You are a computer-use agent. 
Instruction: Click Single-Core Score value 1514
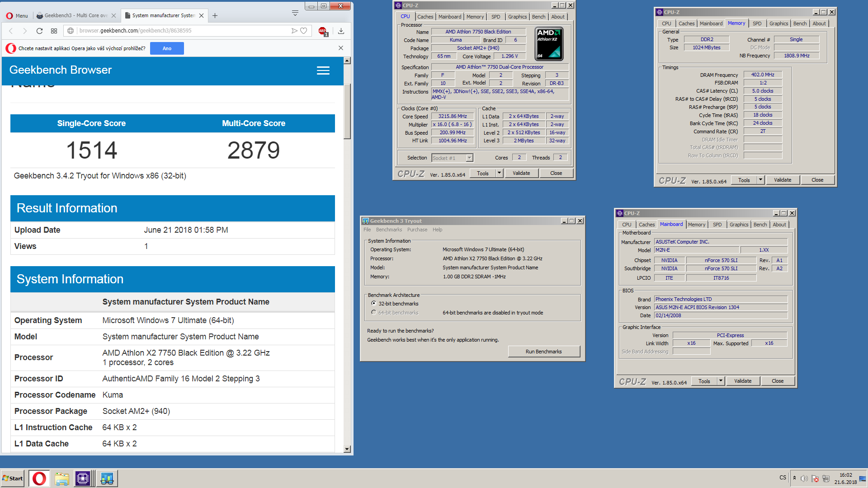92,150
